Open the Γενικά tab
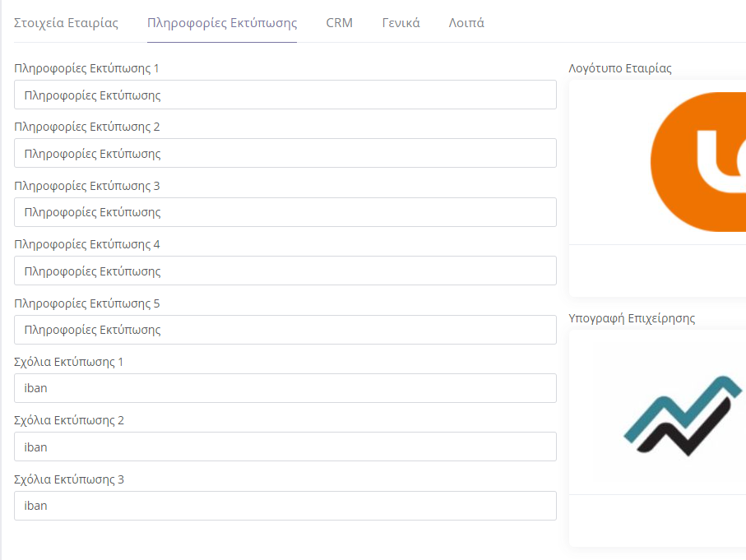The height and width of the screenshot is (560, 746). pos(401,23)
